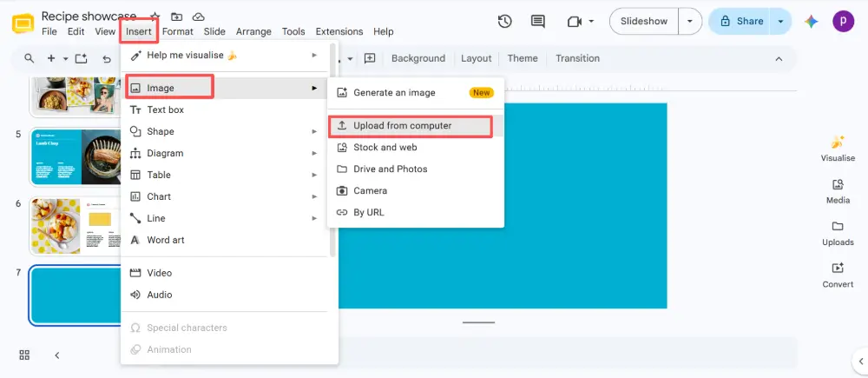Viewport: 868px width, 378px height.
Task: Open the Visualise side panel
Action: click(x=838, y=148)
